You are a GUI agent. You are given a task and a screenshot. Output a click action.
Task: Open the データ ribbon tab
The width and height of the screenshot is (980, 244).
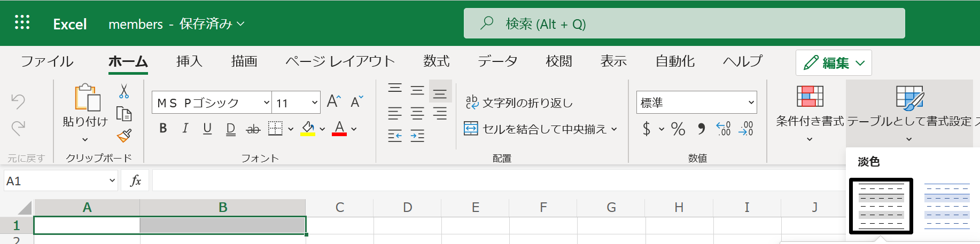click(x=497, y=61)
